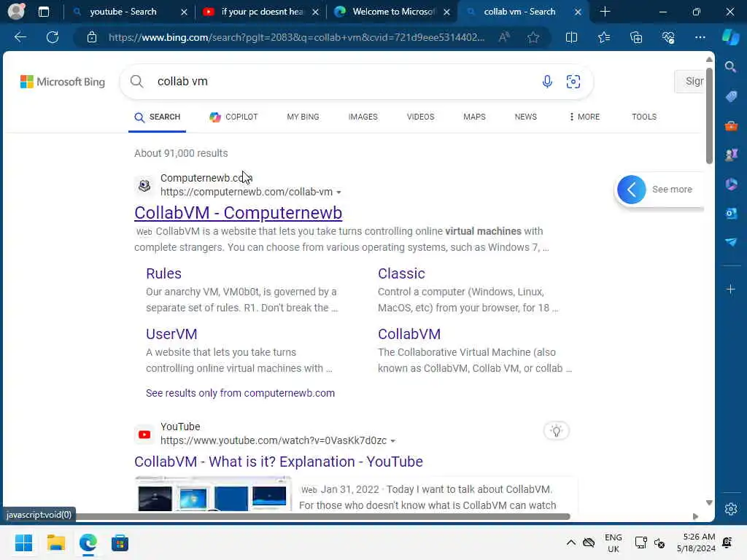Open the Drop paper plane icon

click(x=731, y=242)
